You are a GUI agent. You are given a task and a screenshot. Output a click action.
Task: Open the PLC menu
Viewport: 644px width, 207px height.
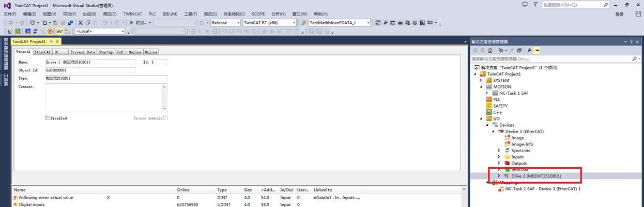[x=152, y=14]
